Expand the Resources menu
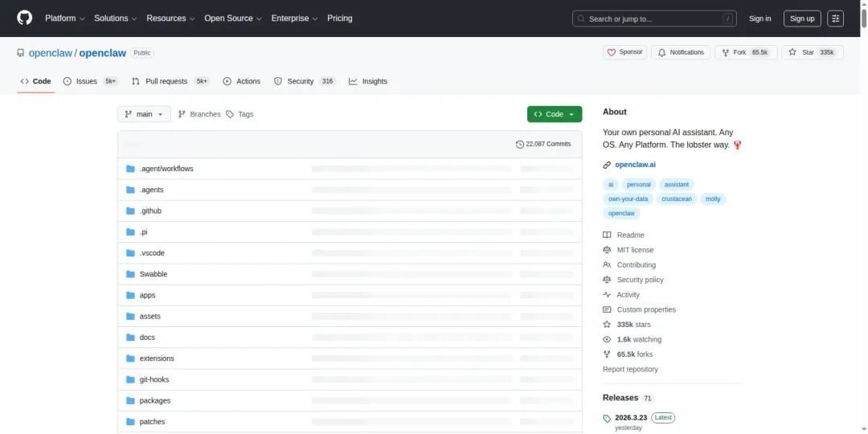Image resolution: width=868 pixels, height=434 pixels. coord(170,18)
